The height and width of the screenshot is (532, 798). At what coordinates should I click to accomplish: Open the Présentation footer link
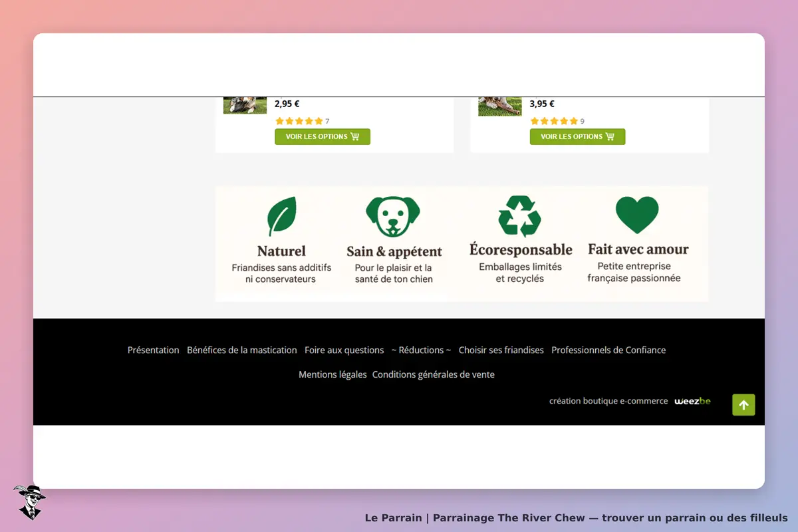coord(154,350)
